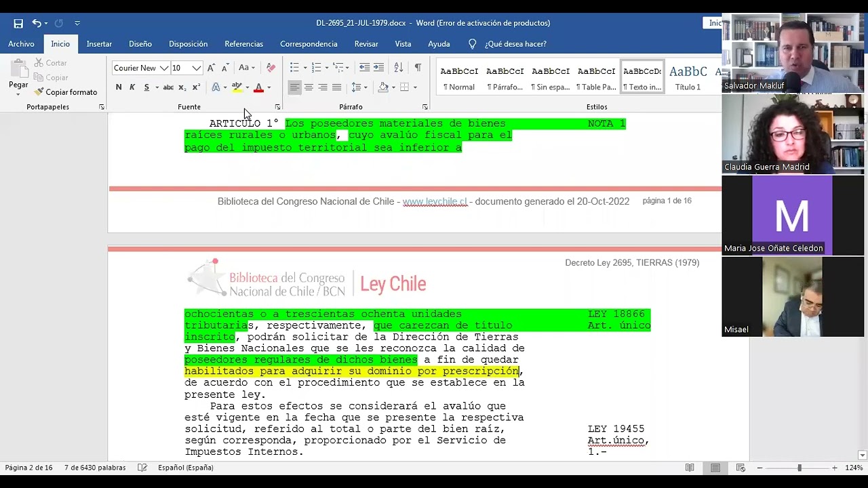Apply numbered list
This screenshot has width=868, height=488.
point(316,68)
